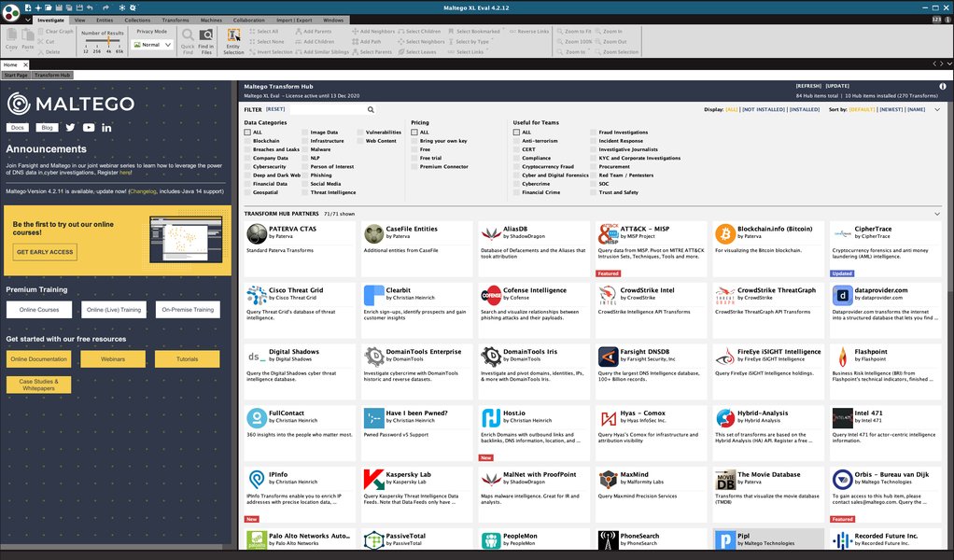Image resolution: width=954 pixels, height=560 pixels.
Task: Switch to the Transforms ribbon tab
Action: (175, 20)
